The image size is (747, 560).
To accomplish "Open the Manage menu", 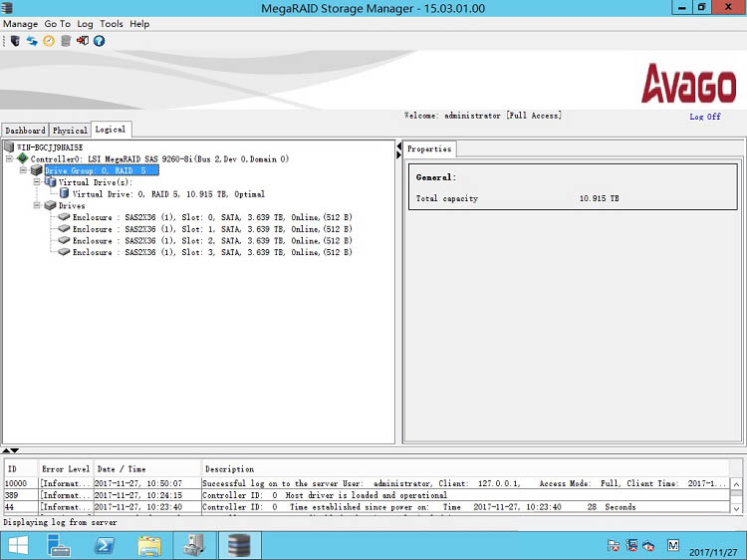I will (x=21, y=24).
